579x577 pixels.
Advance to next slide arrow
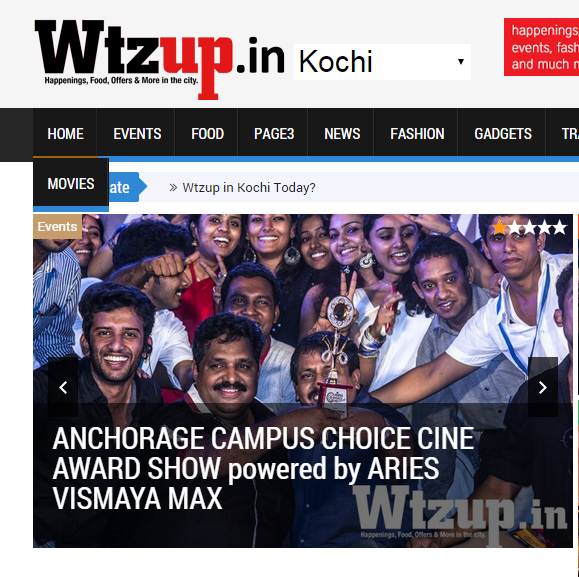[542, 387]
